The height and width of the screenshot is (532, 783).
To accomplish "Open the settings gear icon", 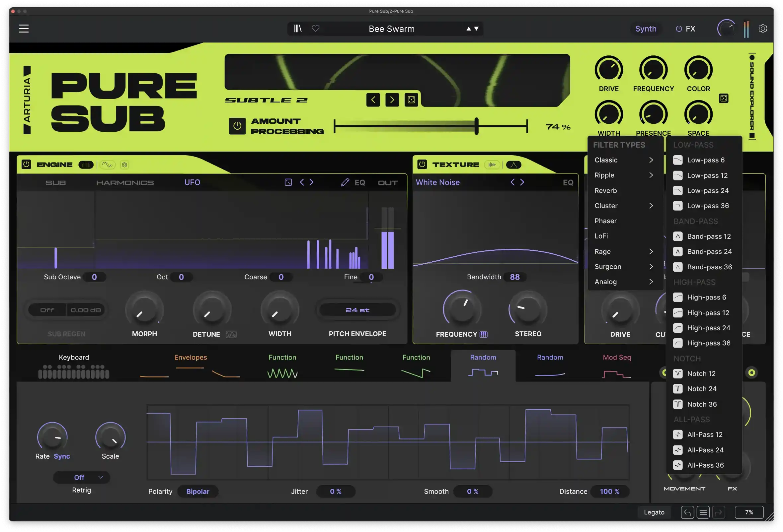I will pos(763,29).
